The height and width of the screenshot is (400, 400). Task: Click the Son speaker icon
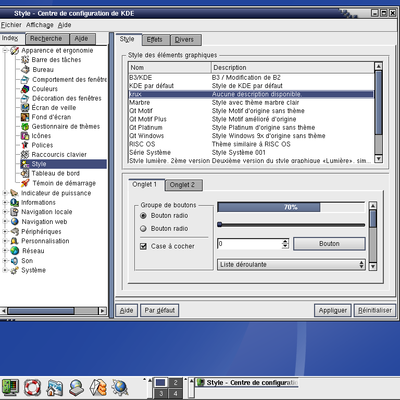(x=14, y=261)
